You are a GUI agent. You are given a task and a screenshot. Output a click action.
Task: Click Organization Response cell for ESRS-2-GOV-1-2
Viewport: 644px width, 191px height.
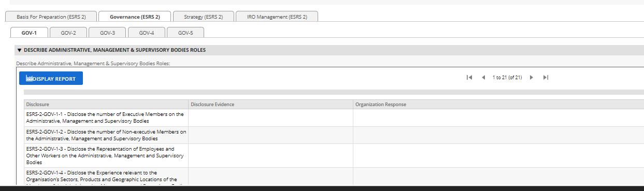click(x=498, y=135)
